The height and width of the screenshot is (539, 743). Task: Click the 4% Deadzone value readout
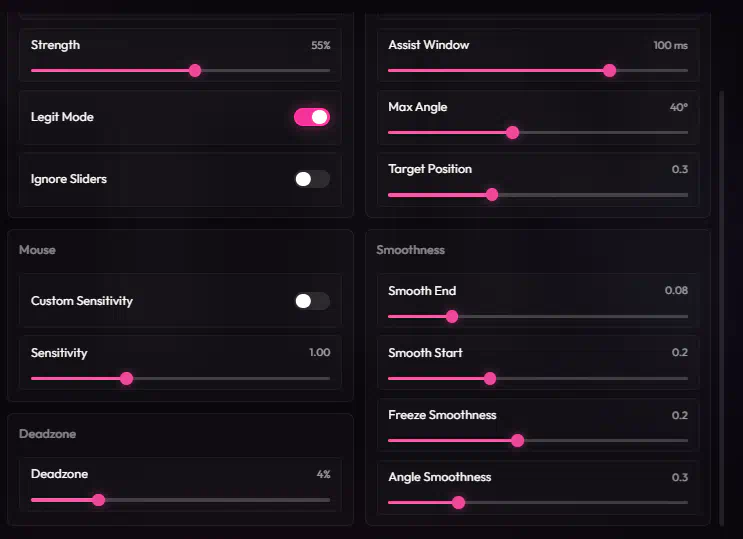pos(322,474)
